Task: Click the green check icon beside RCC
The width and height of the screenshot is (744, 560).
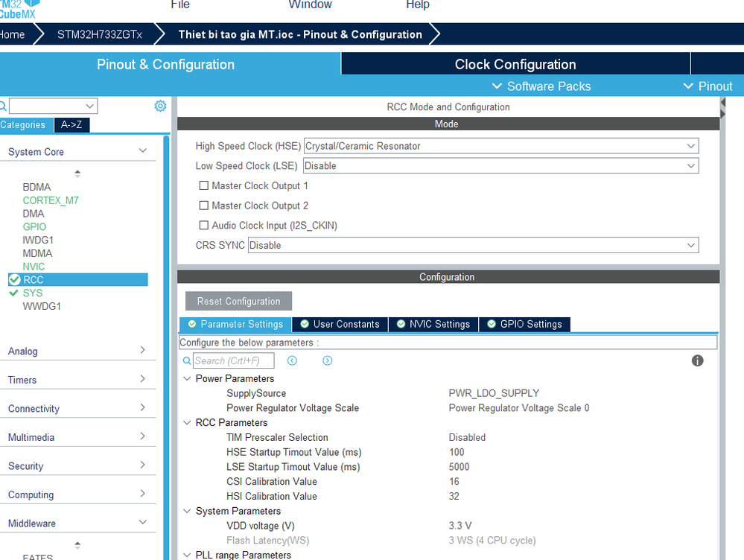Action: point(15,279)
